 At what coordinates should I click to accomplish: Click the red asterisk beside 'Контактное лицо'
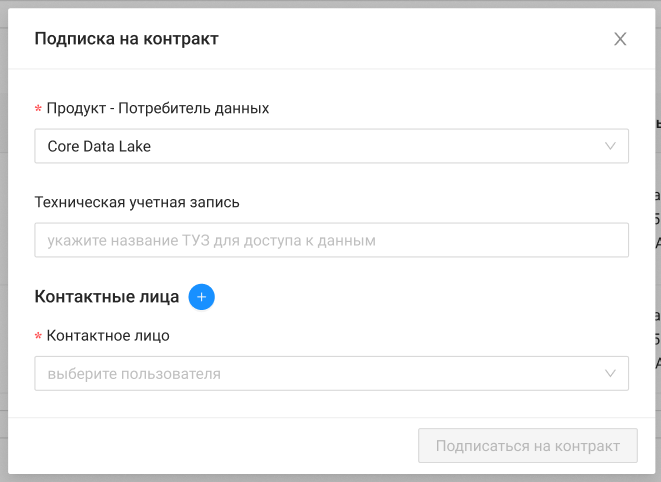pos(38,336)
